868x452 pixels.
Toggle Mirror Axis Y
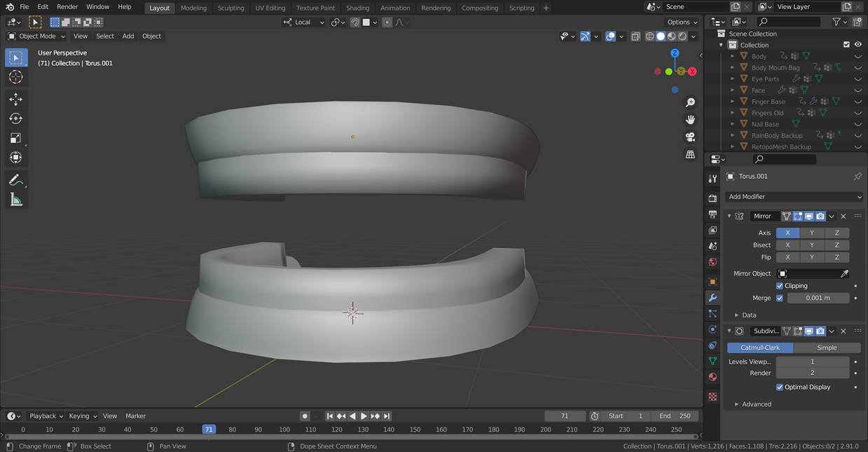812,233
